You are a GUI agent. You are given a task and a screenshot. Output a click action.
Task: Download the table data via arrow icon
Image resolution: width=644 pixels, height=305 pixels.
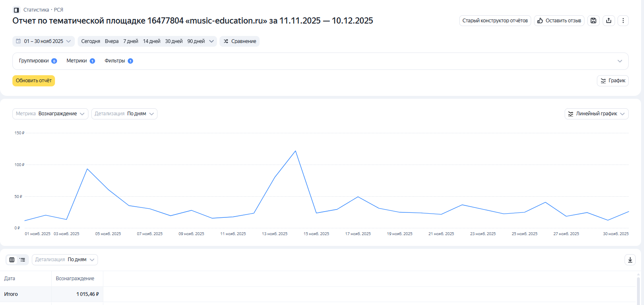pyautogui.click(x=630, y=260)
